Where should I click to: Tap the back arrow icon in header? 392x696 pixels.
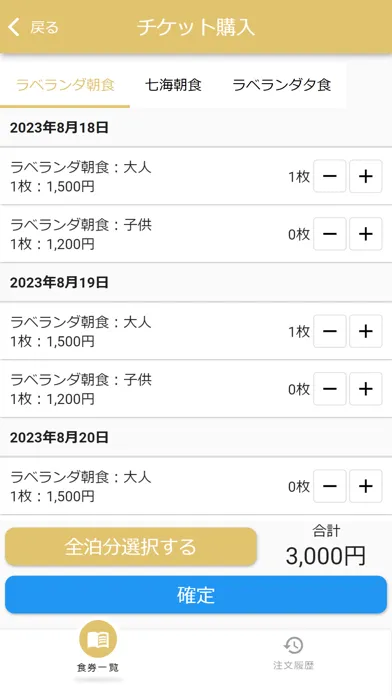(x=14, y=27)
